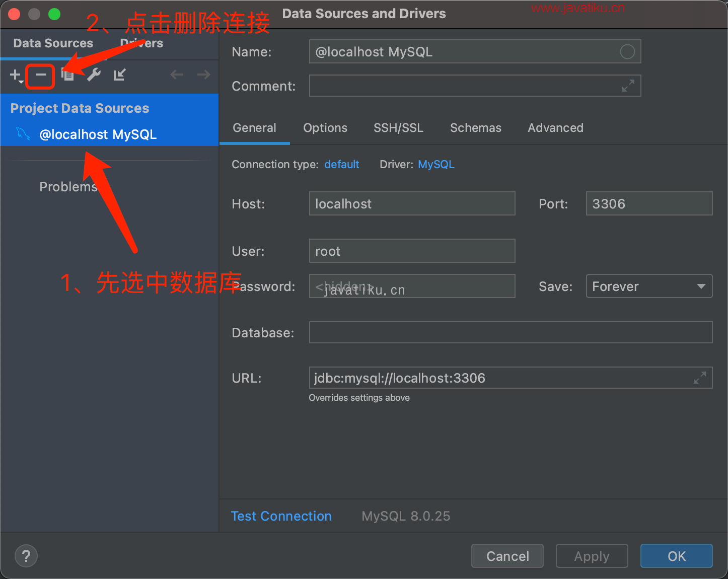This screenshot has width=728, height=579.
Task: Click the Problems entry in sidebar
Action: click(x=68, y=187)
